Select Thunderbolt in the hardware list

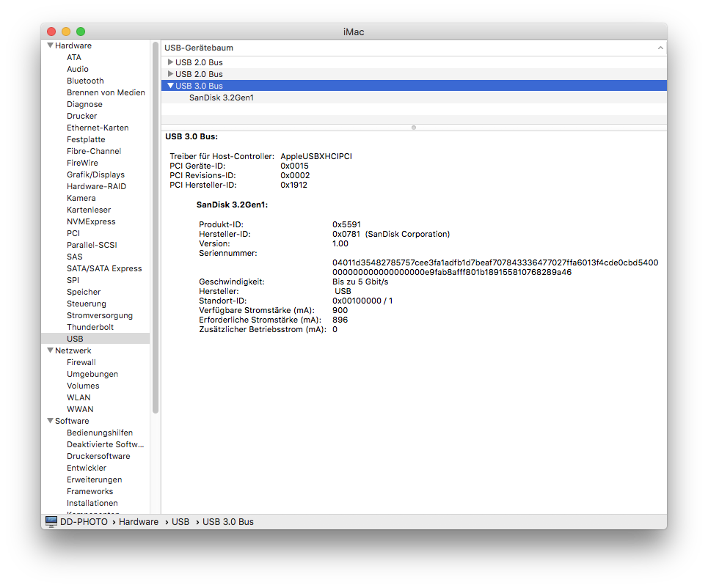90,327
